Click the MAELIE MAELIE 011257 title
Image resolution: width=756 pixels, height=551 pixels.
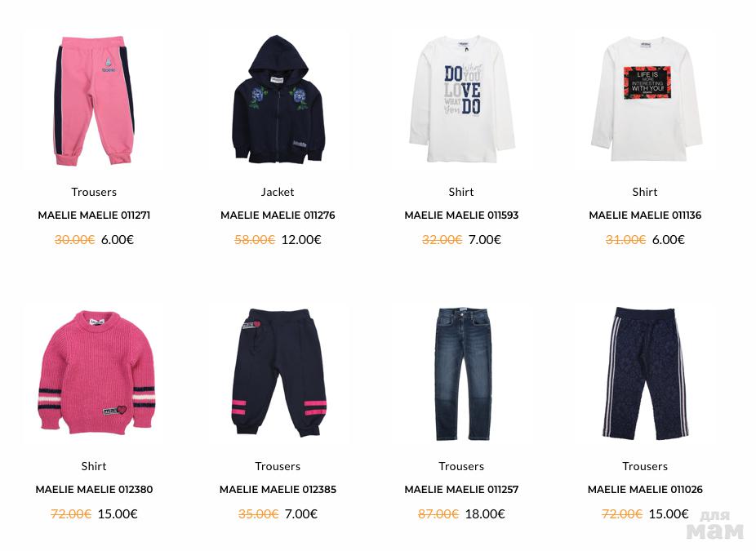coord(461,489)
